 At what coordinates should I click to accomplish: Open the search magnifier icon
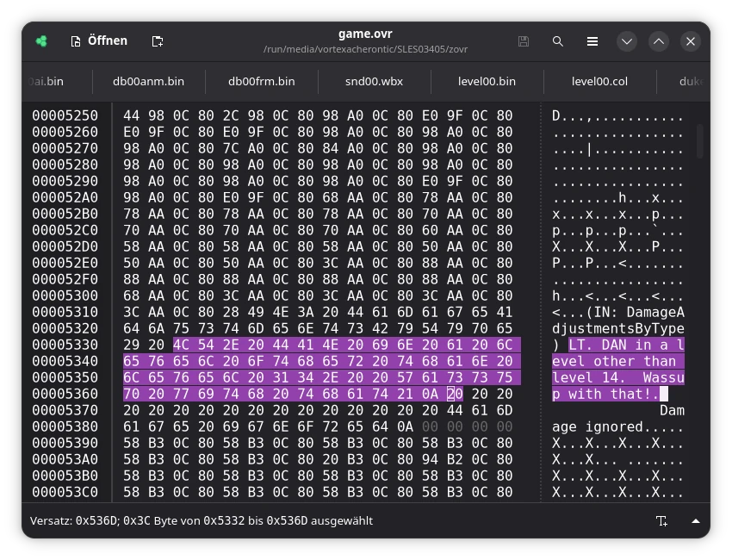point(557,41)
